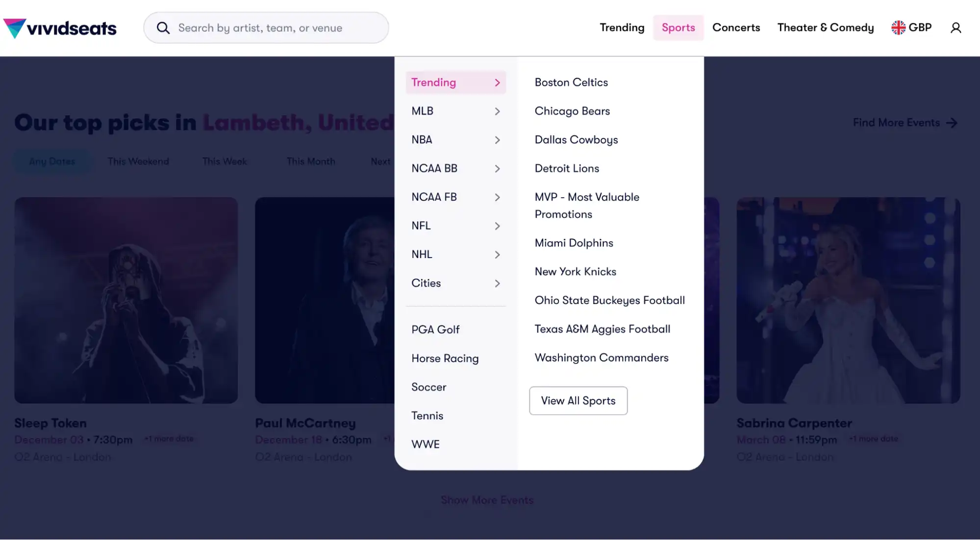Click Find More Events link
This screenshot has height=540, width=980.
coord(905,123)
